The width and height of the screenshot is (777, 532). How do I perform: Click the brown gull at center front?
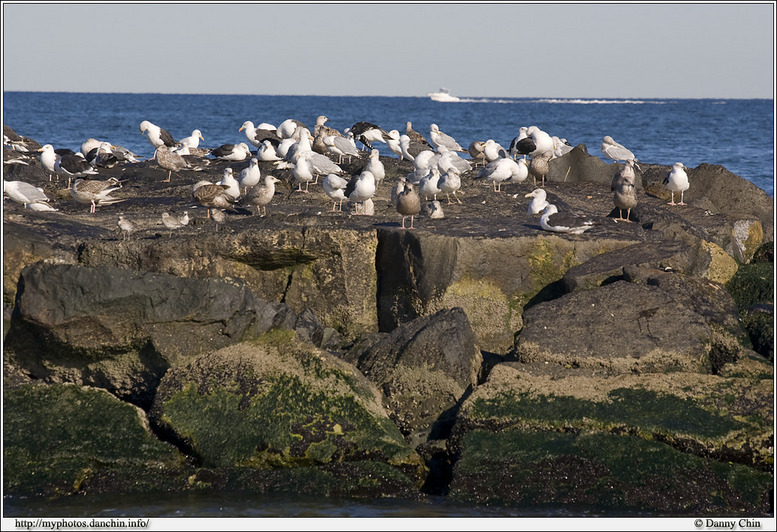tap(407, 202)
